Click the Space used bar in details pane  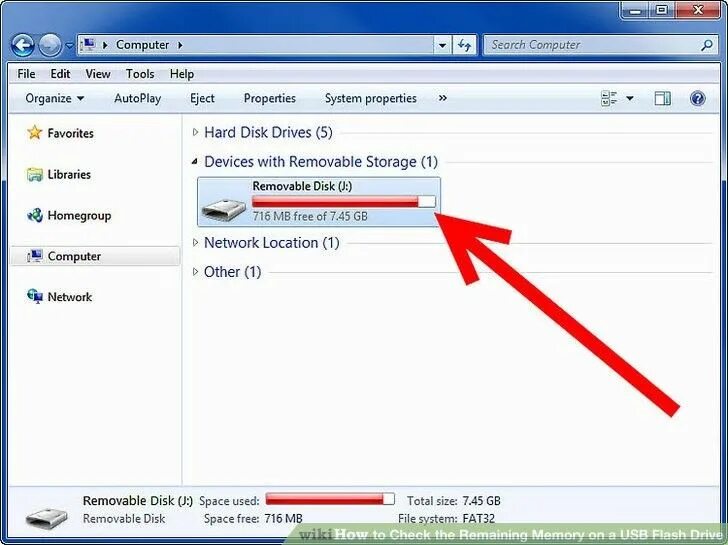coord(330,499)
